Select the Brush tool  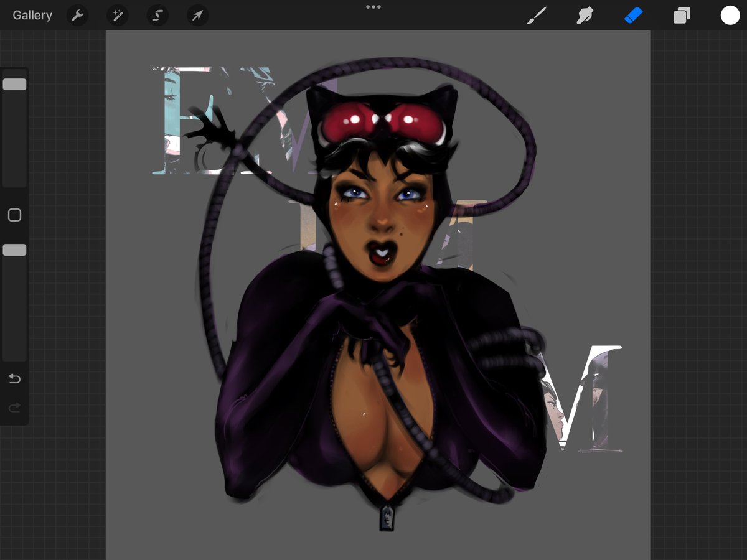535,16
